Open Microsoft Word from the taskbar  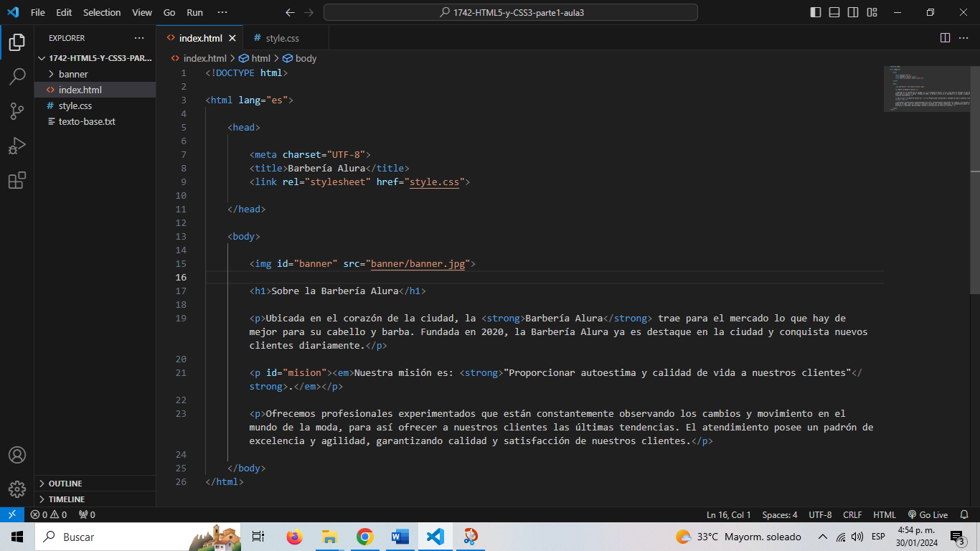coord(400,537)
